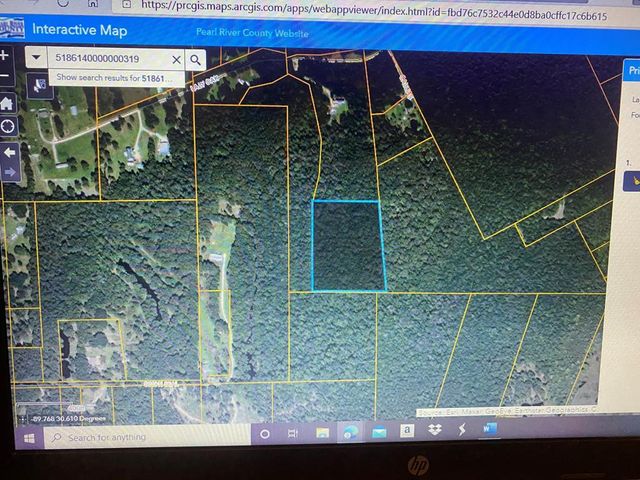Open Dropbox from the taskbar
Image resolution: width=640 pixels, height=480 pixels.
434,432
